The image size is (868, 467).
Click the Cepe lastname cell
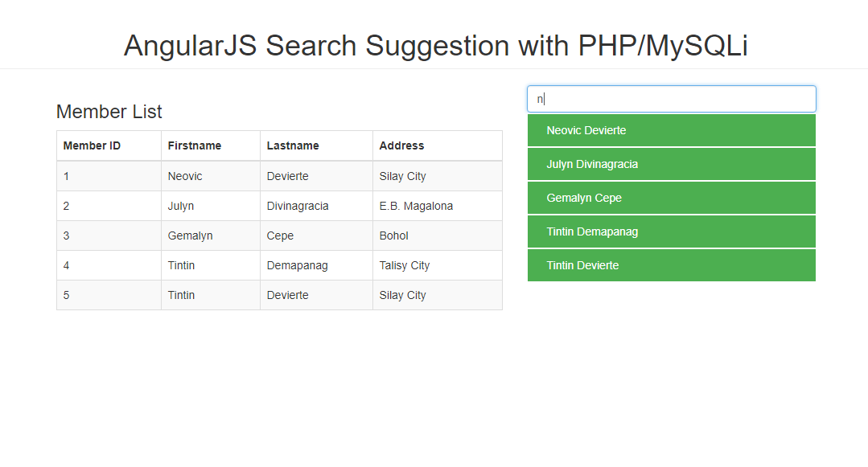pos(317,236)
